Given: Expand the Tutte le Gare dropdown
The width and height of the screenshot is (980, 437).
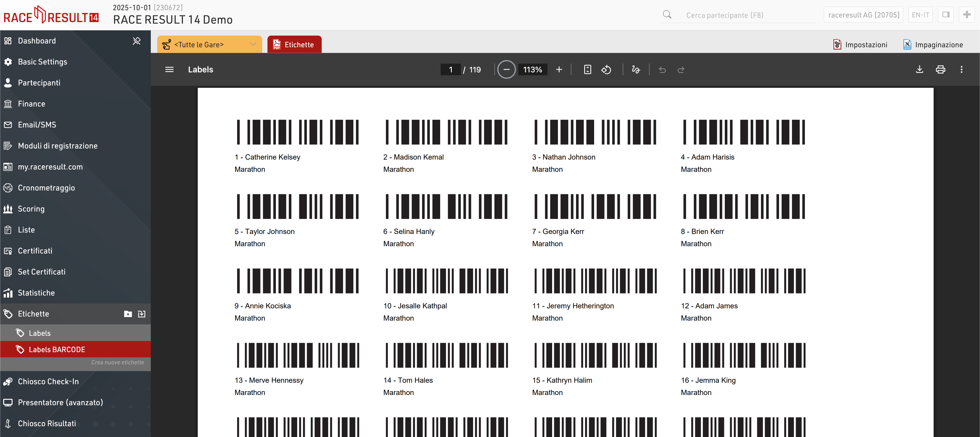Looking at the screenshot, I should click(253, 45).
